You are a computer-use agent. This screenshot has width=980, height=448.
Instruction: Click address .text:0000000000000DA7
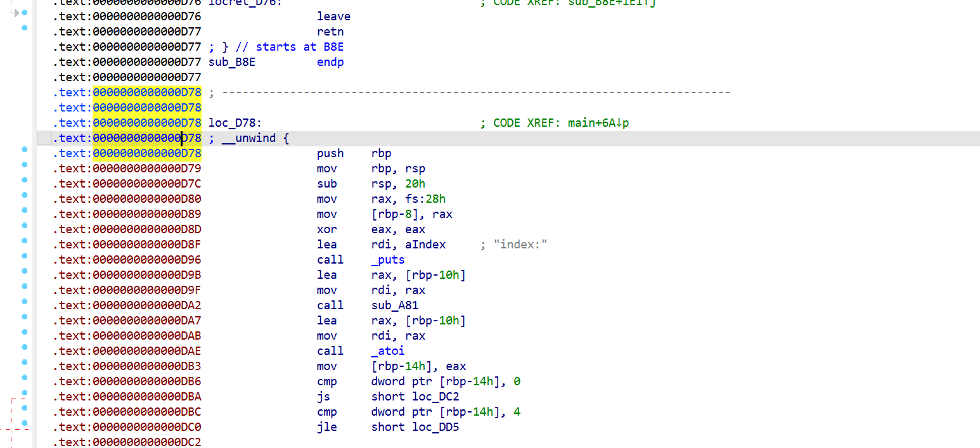point(127,321)
